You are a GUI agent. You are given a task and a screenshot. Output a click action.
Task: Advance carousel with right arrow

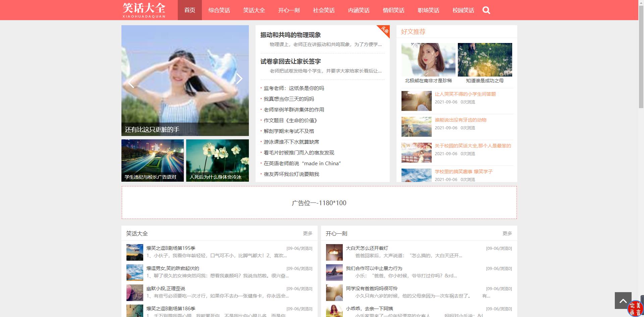click(239, 79)
